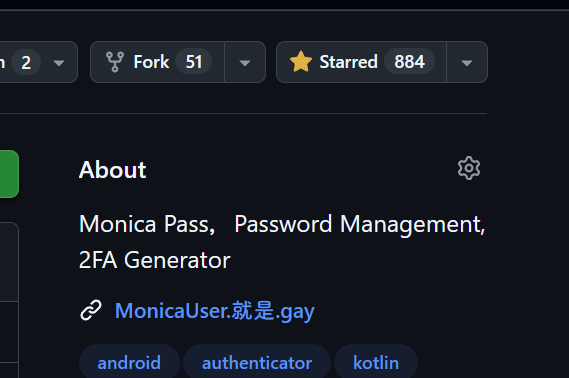Click the Fork button label
Screen dimensions: 569x378
click(x=151, y=62)
